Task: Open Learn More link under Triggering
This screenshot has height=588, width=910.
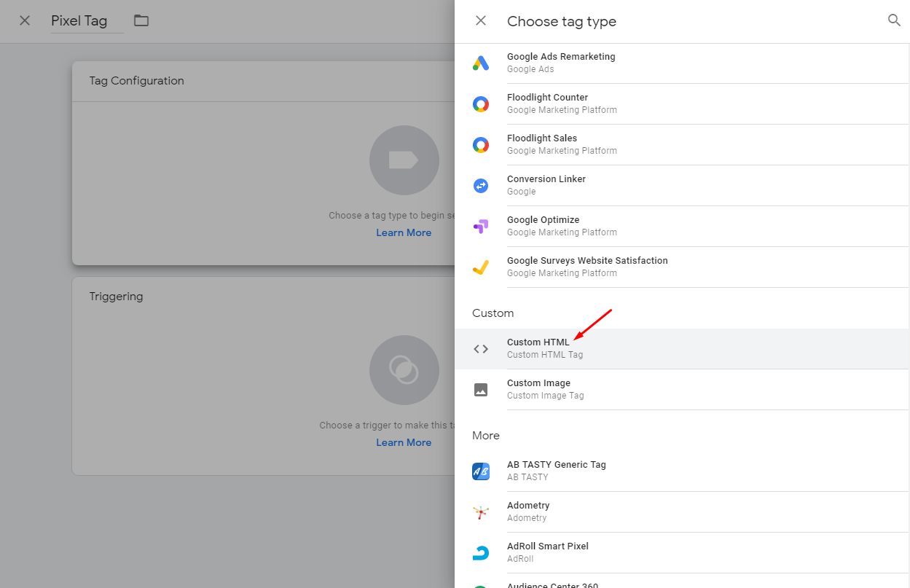Action: click(404, 442)
